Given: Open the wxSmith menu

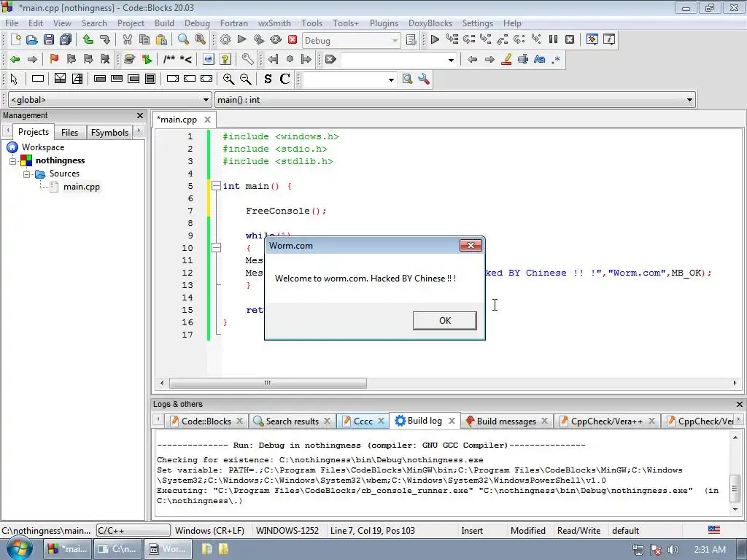Looking at the screenshot, I should point(274,23).
